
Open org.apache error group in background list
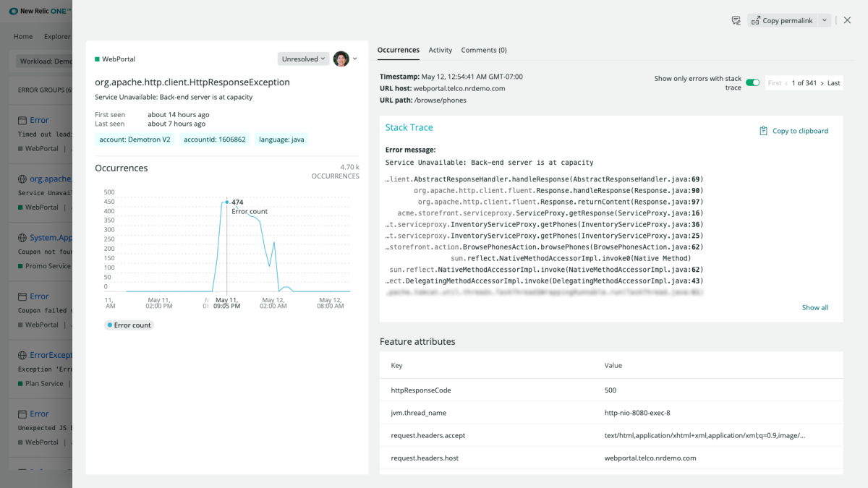pos(51,179)
